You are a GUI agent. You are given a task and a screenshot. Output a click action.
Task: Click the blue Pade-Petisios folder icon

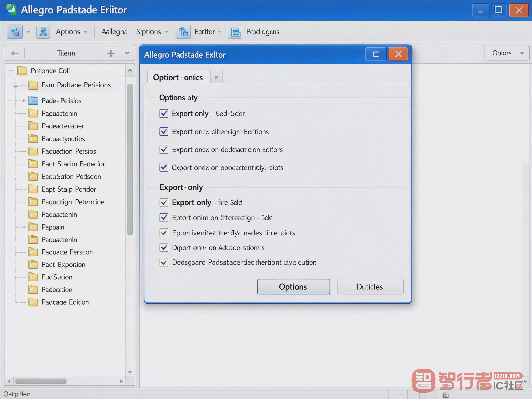33,101
